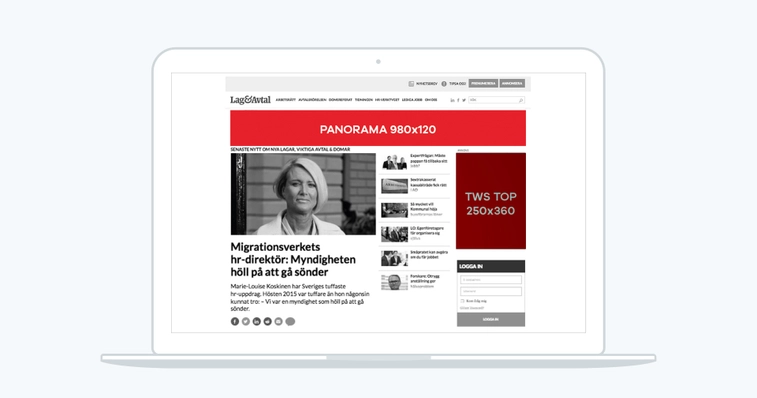Open the Forskare article thumbnail

(x=394, y=282)
